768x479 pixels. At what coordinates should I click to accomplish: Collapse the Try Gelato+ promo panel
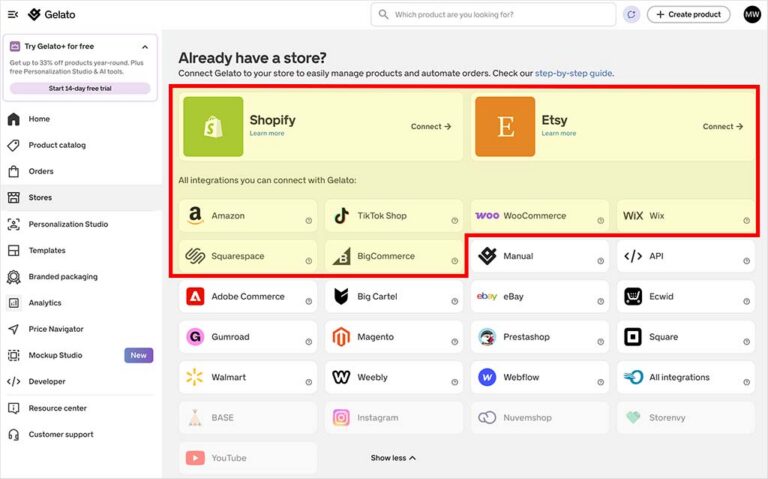pyautogui.click(x=145, y=47)
